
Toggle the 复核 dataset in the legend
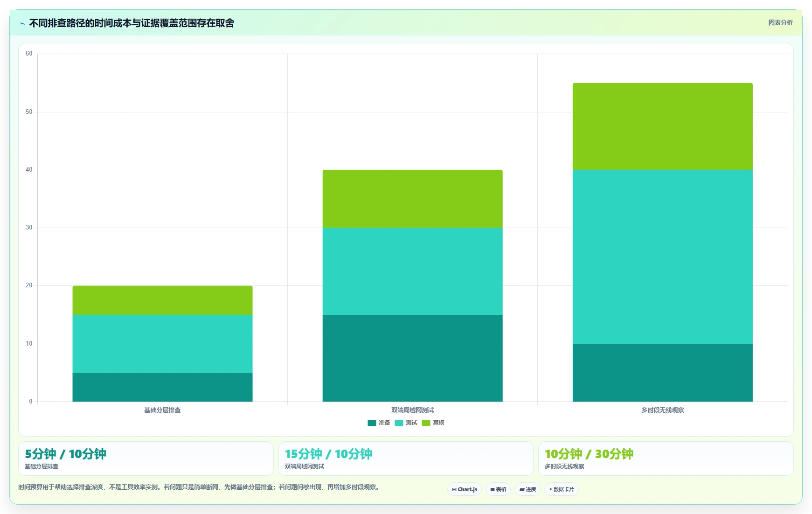[433, 423]
